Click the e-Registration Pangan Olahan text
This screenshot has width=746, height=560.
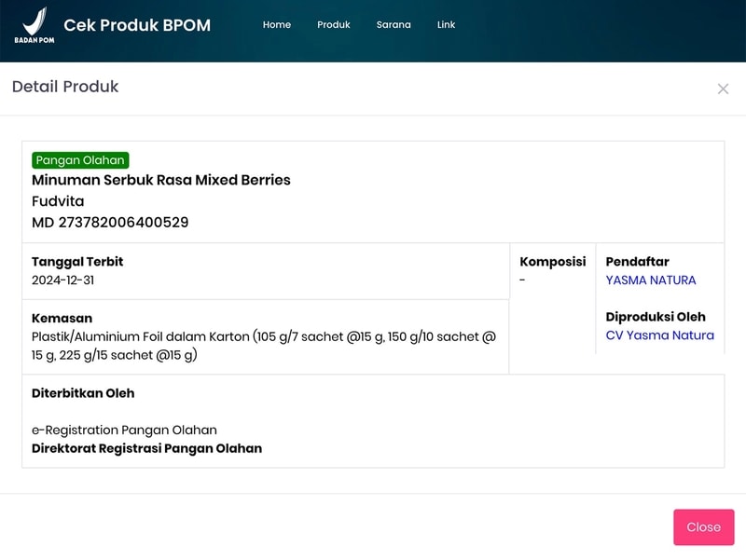point(124,430)
